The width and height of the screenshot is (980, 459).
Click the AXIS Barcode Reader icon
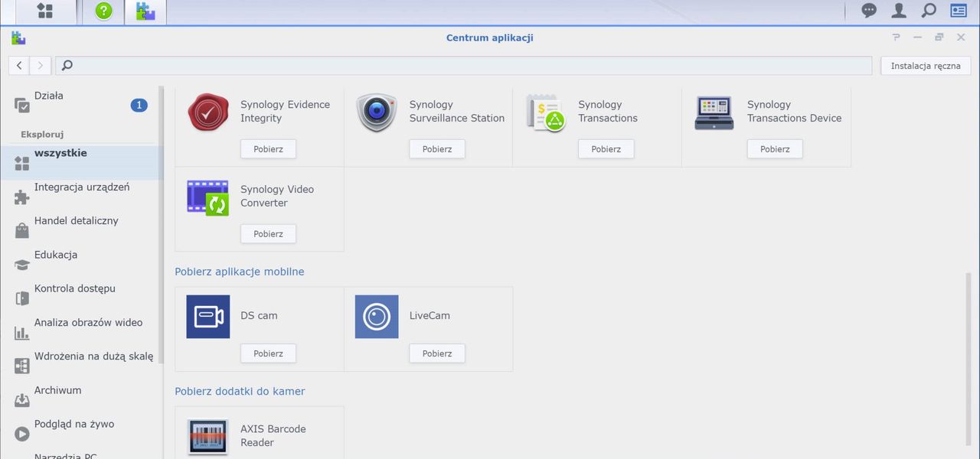click(208, 437)
